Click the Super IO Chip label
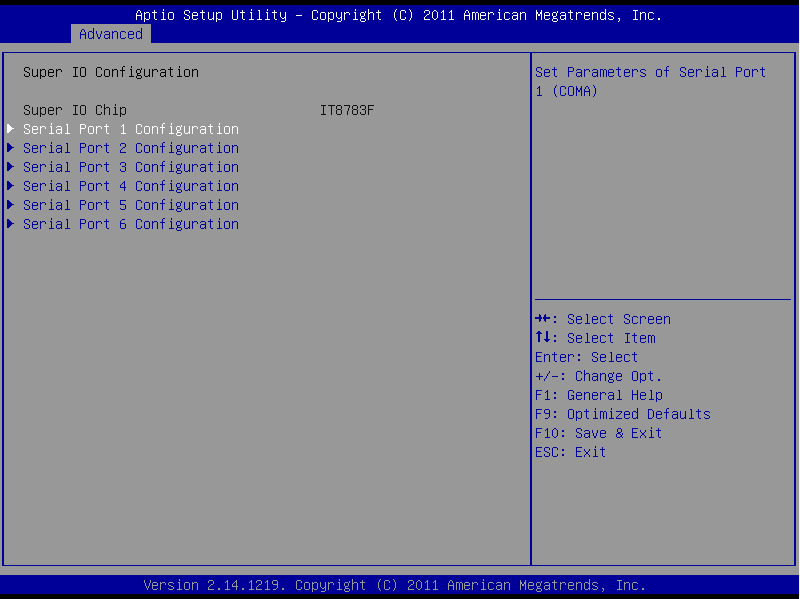Screen dimensions: 800x599 tap(75, 110)
